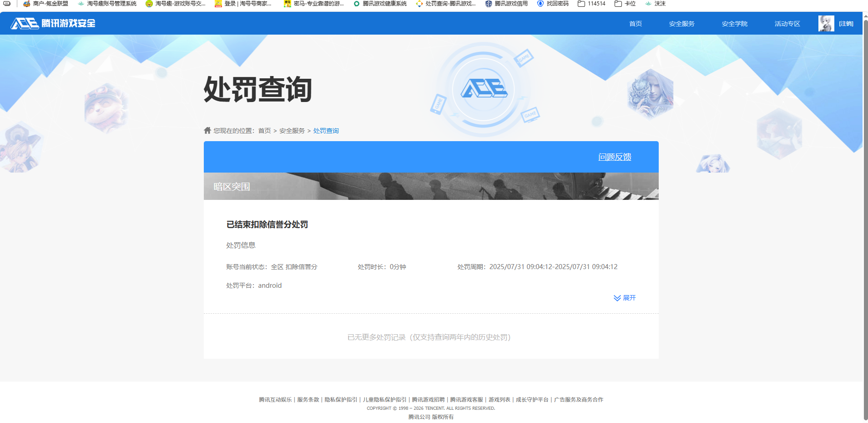868x423 pixels.
Task: Click the ACE 腾讯游戏安全 logo
Action: 53,23
